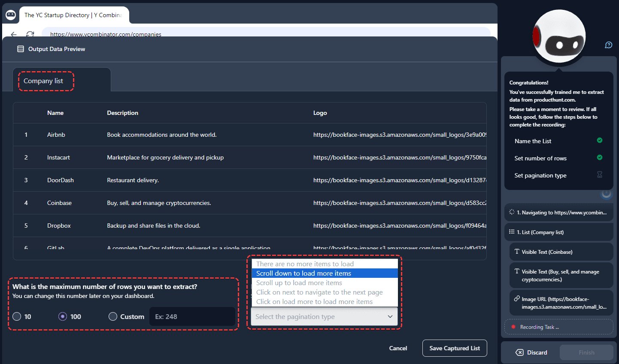Click the red recording dot icon

pyautogui.click(x=513, y=327)
